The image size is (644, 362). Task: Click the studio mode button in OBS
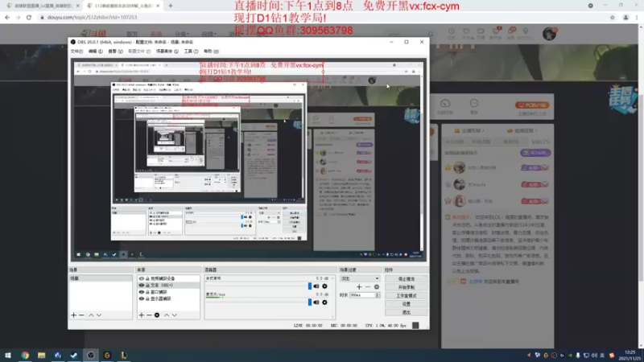point(406,295)
